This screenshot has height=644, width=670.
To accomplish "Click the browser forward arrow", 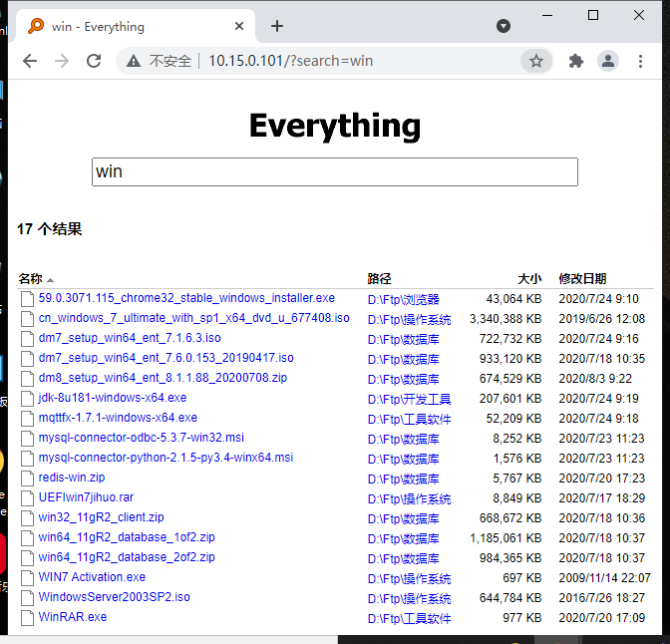I will pos(62,61).
